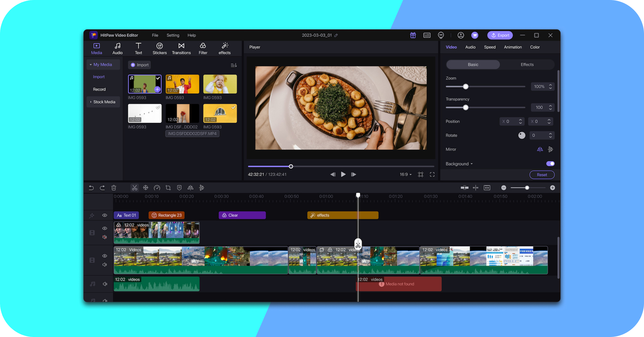Mute the main long video track

point(105,265)
